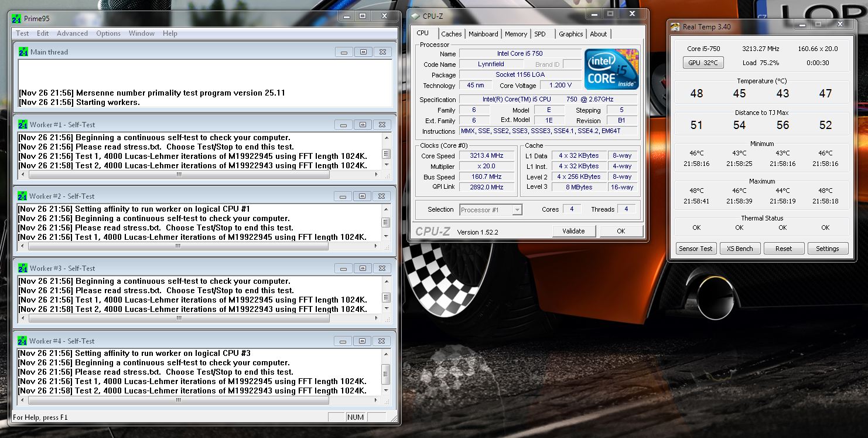
Task: Switch to the Graphics tab in CPU-Z
Action: point(570,34)
